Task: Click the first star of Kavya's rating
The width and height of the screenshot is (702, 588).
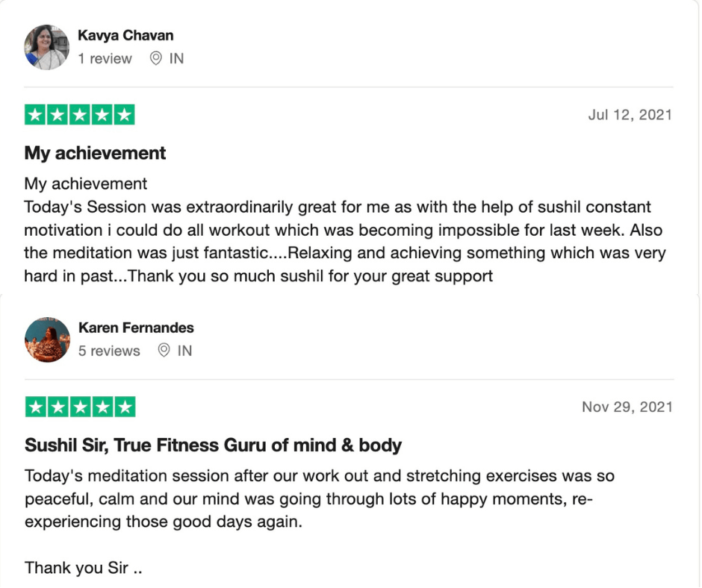Action: pyautogui.click(x=35, y=115)
